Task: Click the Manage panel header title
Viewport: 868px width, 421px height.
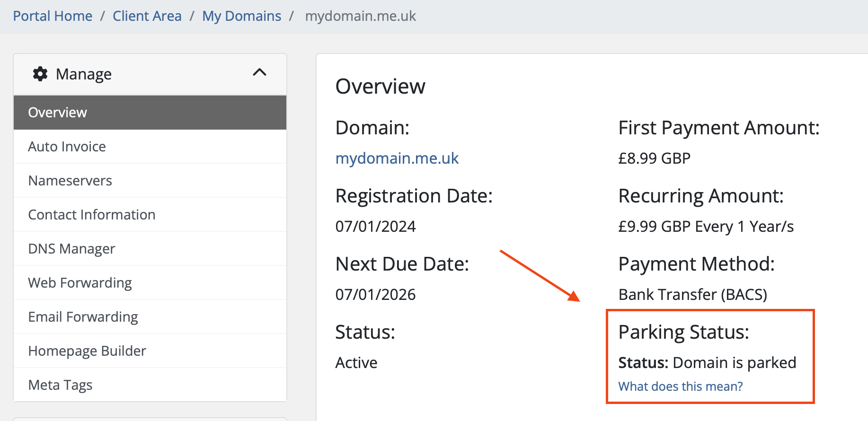Action: pyautogui.click(x=84, y=74)
